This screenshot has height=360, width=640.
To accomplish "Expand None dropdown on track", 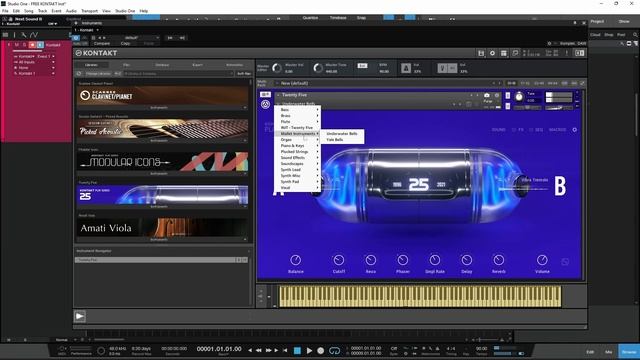I will 53,68.
